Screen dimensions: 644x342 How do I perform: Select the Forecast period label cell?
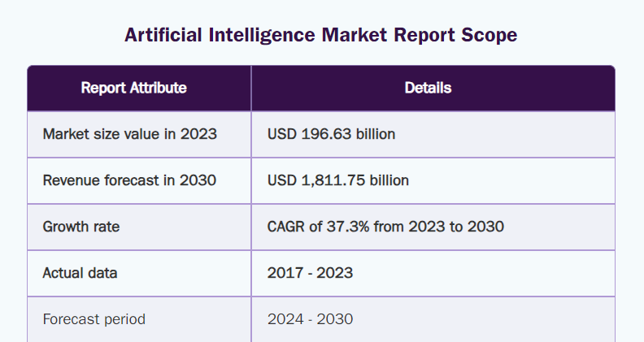tap(94, 319)
